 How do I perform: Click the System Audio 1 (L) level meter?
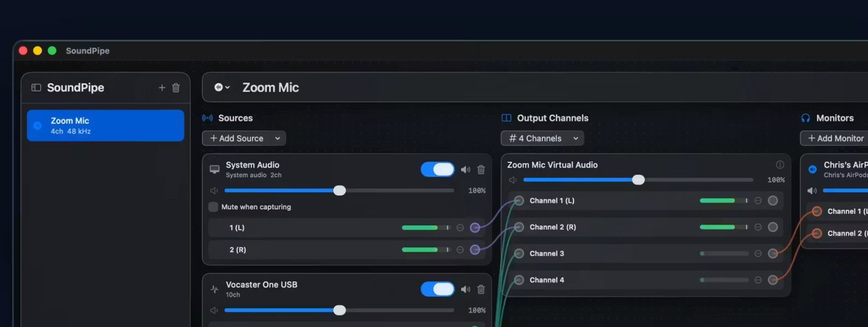pyautogui.click(x=426, y=228)
